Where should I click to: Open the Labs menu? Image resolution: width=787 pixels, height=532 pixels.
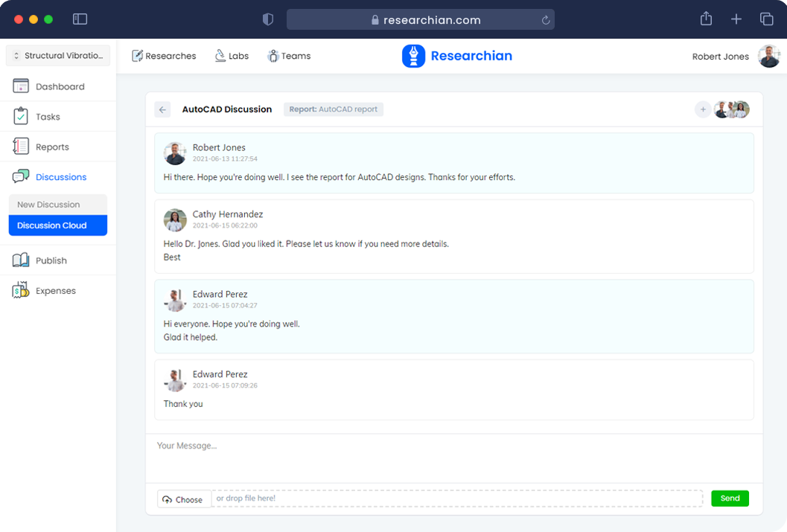point(232,56)
